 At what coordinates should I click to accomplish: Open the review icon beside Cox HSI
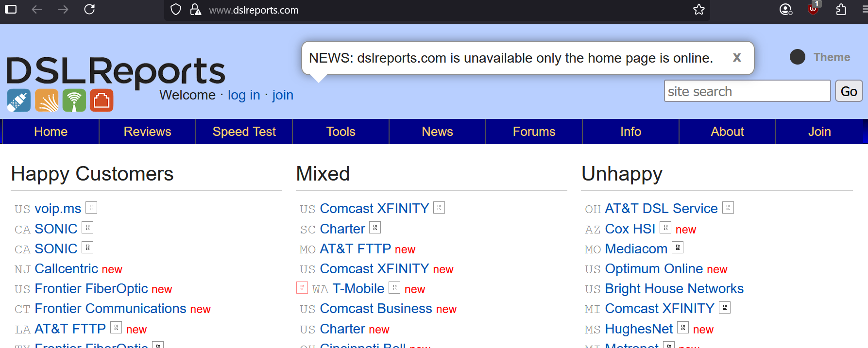665,228
